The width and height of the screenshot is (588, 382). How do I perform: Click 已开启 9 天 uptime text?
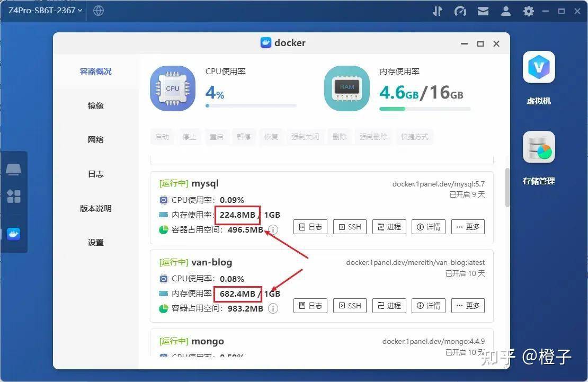[467, 194]
